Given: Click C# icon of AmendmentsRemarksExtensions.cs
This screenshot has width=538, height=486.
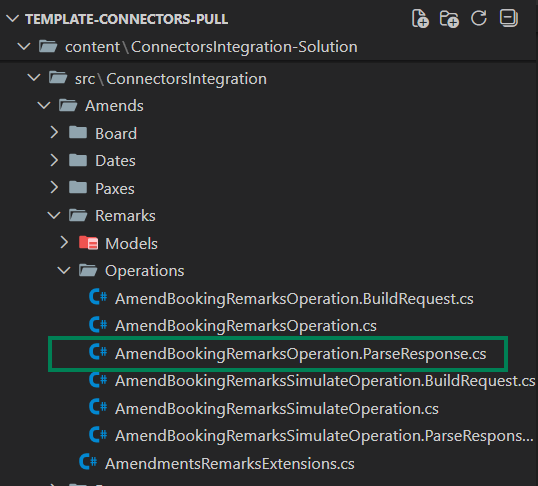Looking at the screenshot, I should click(88, 462).
